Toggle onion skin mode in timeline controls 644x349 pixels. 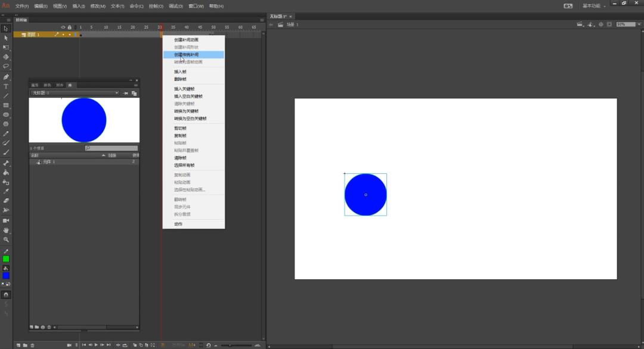coord(135,344)
